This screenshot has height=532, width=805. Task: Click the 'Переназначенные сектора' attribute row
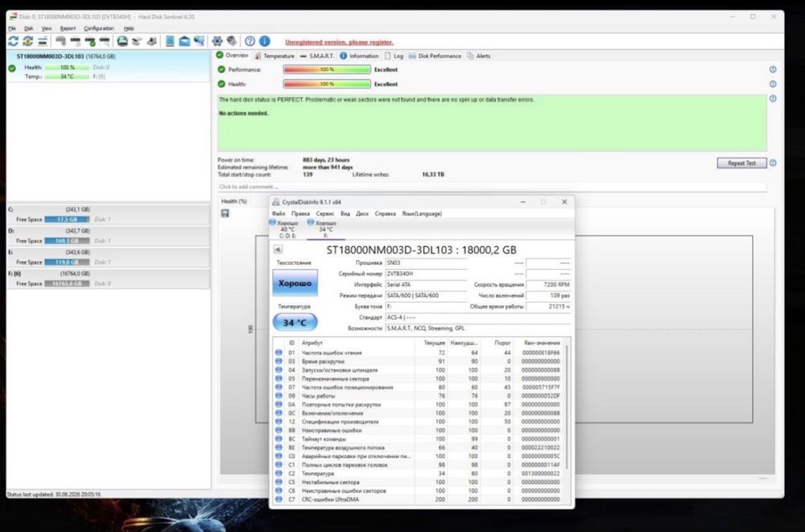pos(418,378)
